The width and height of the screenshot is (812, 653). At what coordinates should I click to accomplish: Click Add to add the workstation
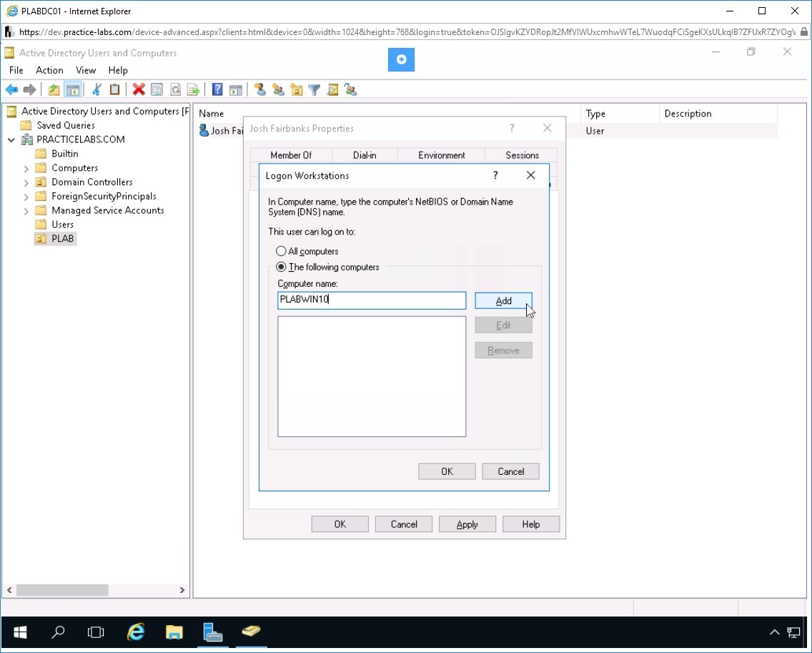pos(503,300)
